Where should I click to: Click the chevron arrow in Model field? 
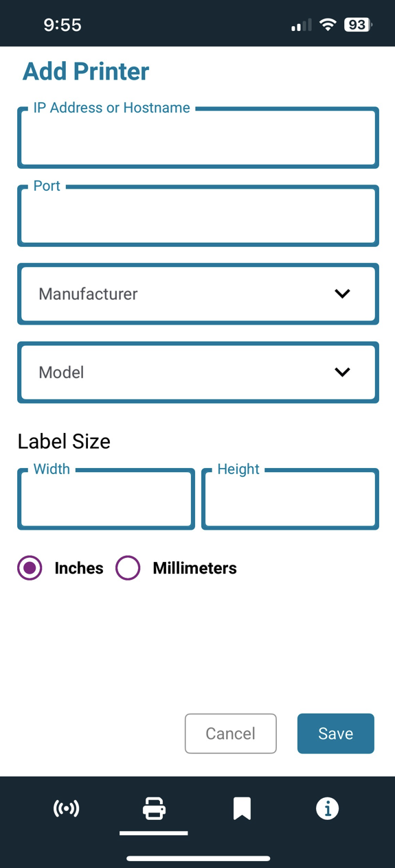(342, 372)
